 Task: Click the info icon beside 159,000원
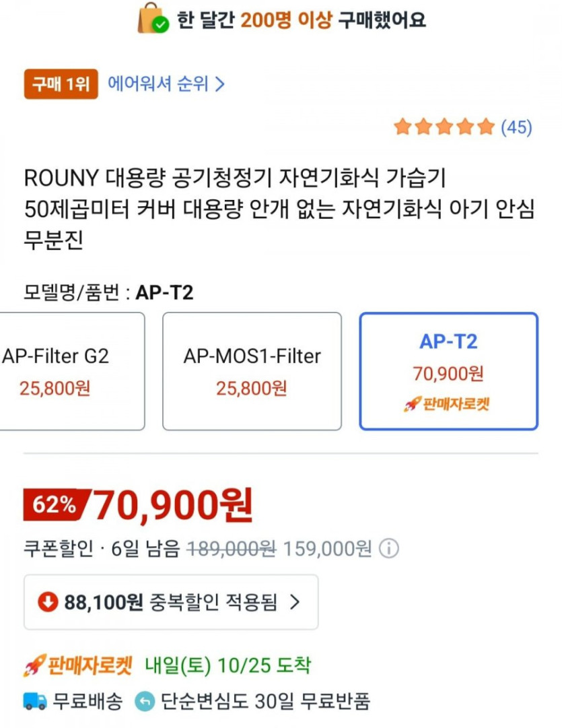(388, 549)
